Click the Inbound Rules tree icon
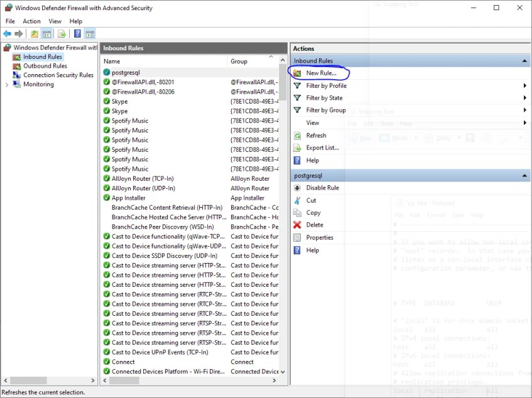Image resolution: width=532 pixels, height=398 pixels. click(x=16, y=57)
